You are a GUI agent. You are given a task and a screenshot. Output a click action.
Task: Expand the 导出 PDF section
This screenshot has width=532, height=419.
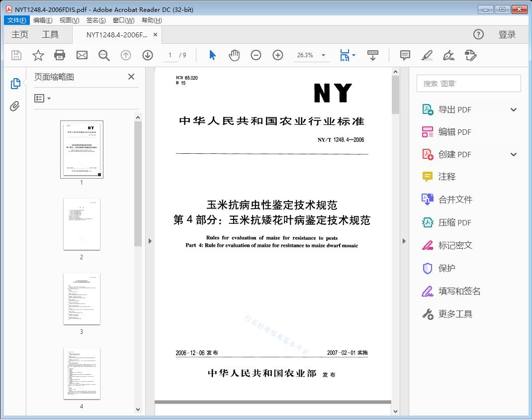click(514, 109)
